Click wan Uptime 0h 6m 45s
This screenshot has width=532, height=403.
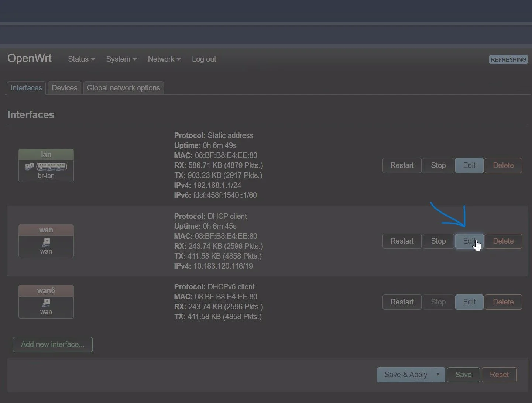coord(205,226)
